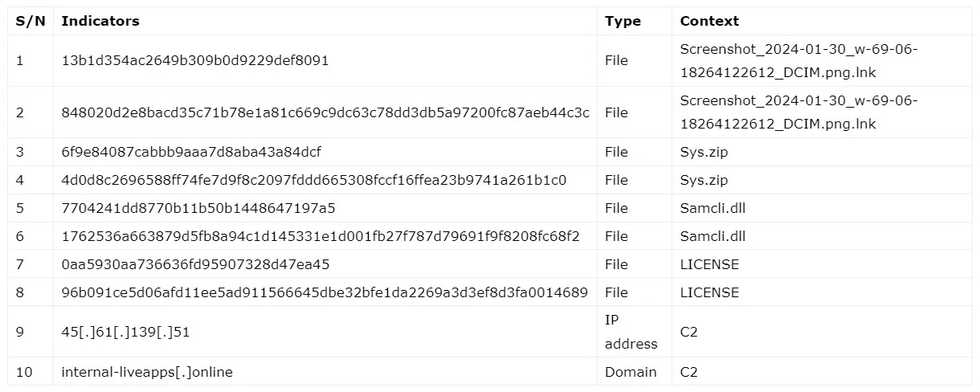Click the internal-liveapps[.]online domain indicator

click(147, 372)
